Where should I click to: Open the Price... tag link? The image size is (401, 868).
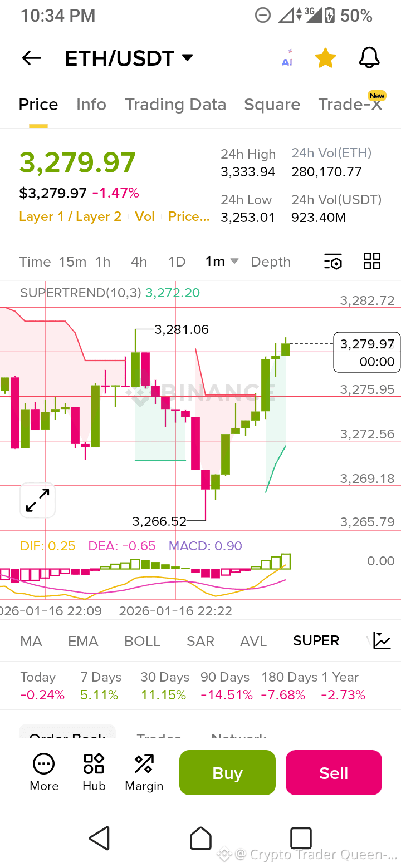(189, 216)
